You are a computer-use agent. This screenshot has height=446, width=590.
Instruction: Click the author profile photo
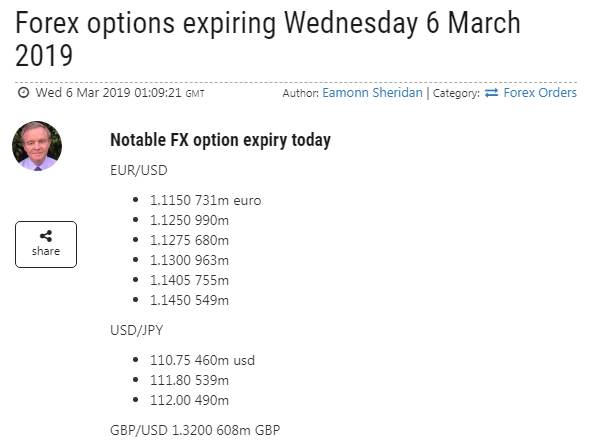[37, 146]
